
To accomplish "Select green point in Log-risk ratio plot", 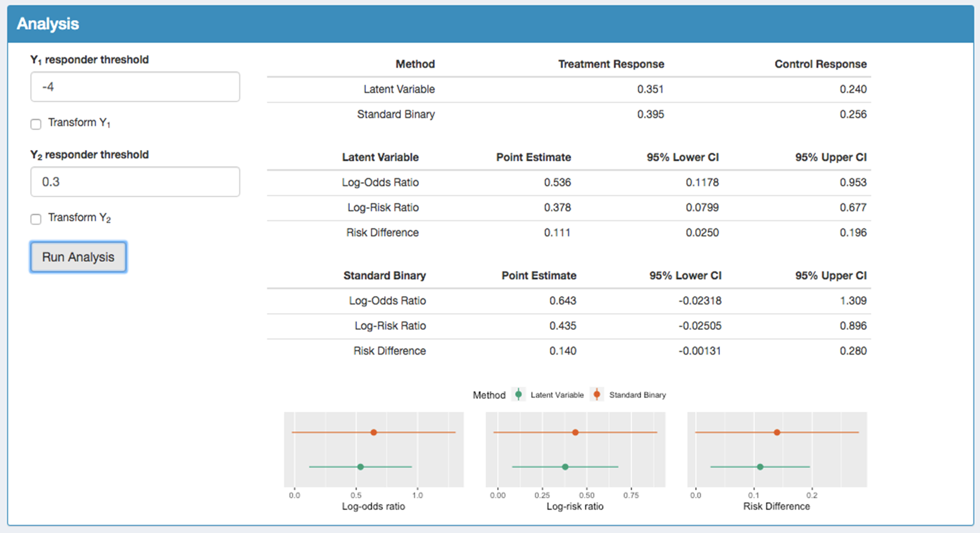I will click(x=565, y=466).
